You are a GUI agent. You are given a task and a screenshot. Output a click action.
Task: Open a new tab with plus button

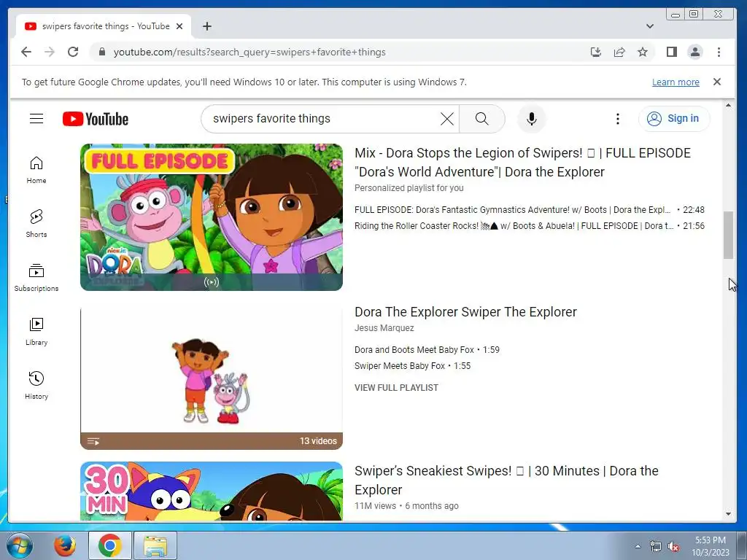[206, 26]
